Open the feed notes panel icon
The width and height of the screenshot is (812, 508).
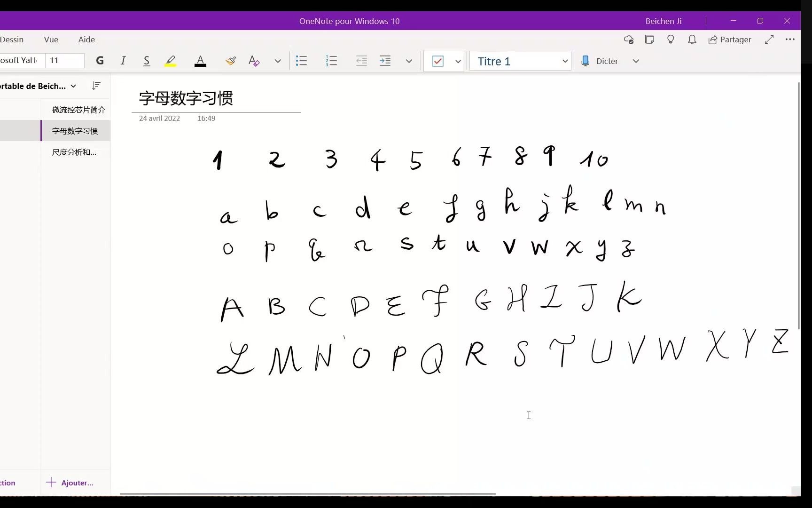[650, 40]
